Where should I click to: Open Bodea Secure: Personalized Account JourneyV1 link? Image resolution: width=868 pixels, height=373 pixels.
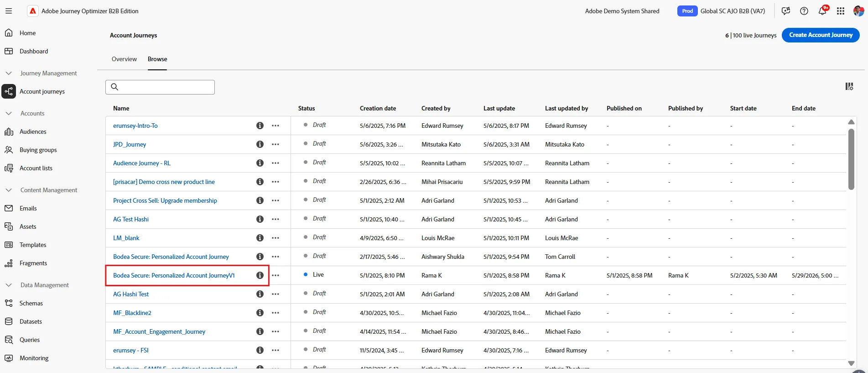(x=174, y=275)
